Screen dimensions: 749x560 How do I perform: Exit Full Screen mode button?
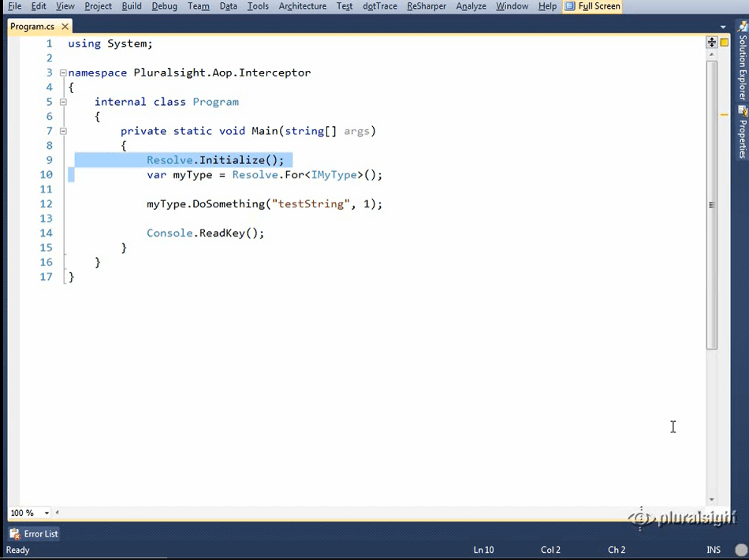coord(592,6)
